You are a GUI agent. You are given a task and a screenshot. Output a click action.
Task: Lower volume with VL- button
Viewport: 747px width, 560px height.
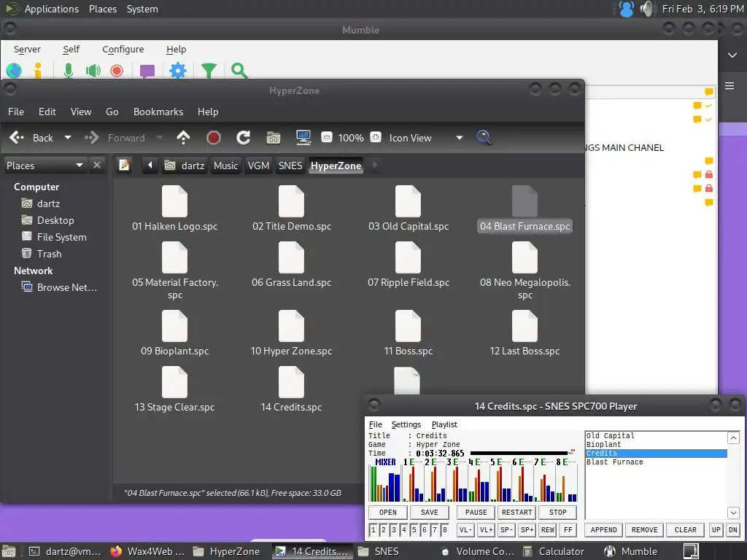pyautogui.click(x=465, y=529)
